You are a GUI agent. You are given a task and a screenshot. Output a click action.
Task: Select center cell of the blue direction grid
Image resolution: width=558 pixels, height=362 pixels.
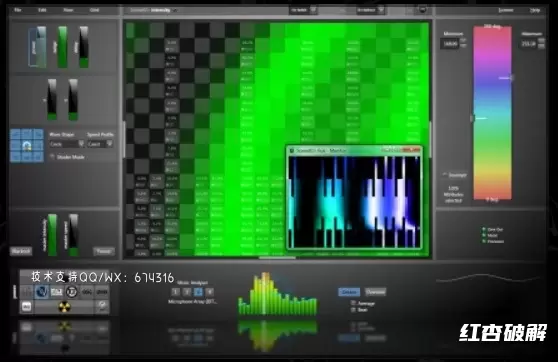(27, 145)
